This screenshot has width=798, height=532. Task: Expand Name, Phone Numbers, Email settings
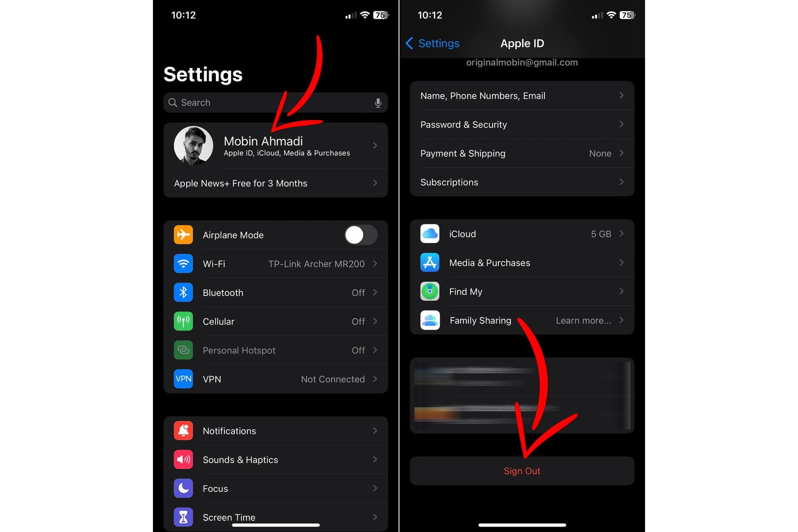coord(521,96)
